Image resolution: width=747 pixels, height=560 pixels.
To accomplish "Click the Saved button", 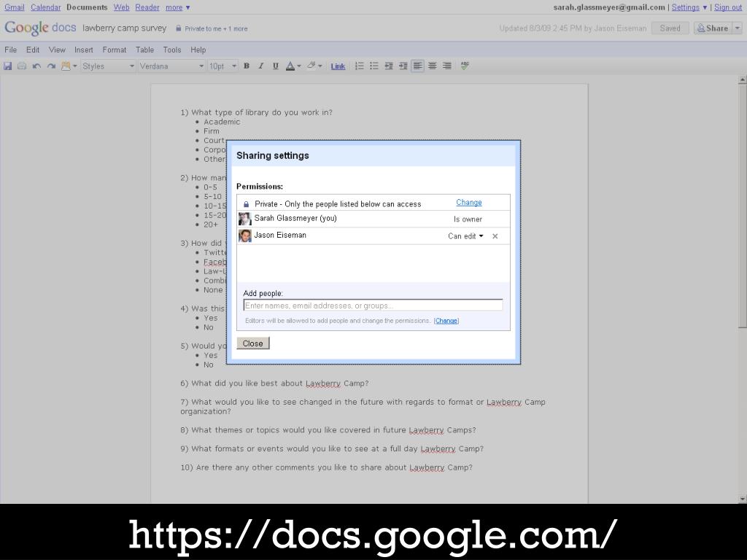I will 670,28.
